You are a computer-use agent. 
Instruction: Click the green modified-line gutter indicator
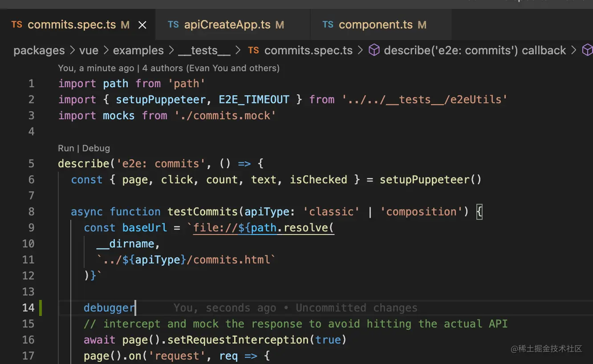(41, 308)
